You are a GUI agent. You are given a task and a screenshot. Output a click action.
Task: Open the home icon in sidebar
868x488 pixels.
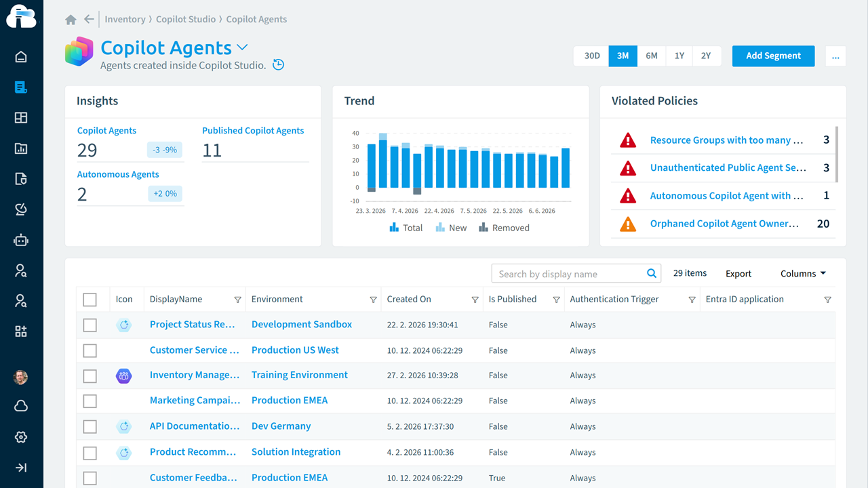(x=21, y=57)
